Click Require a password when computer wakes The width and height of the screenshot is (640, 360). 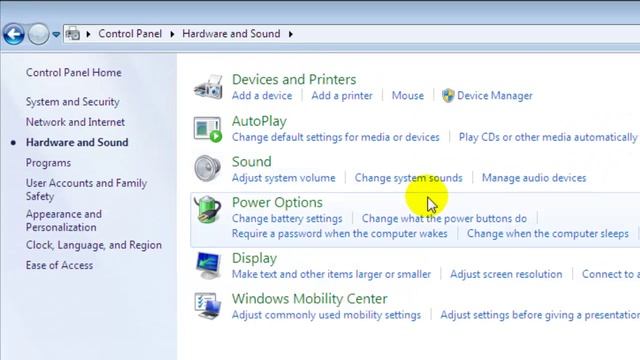[x=340, y=234]
